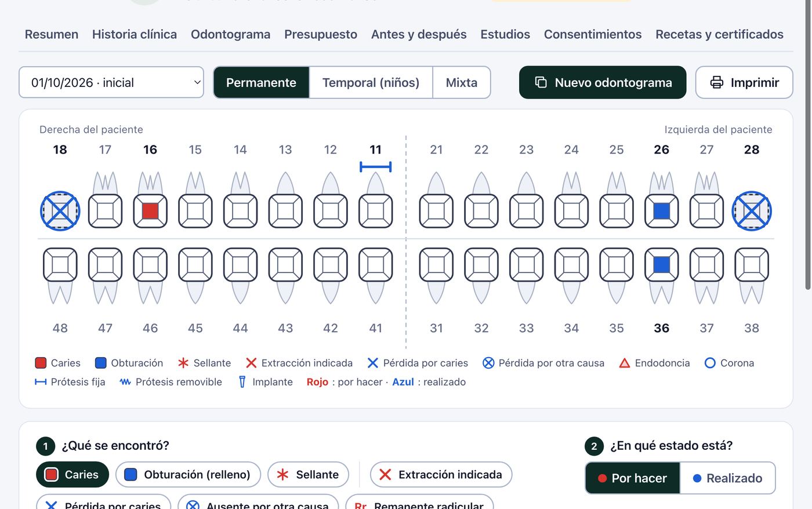Choose Obturación (relleno) finding
The image size is (812, 509).
tap(188, 475)
